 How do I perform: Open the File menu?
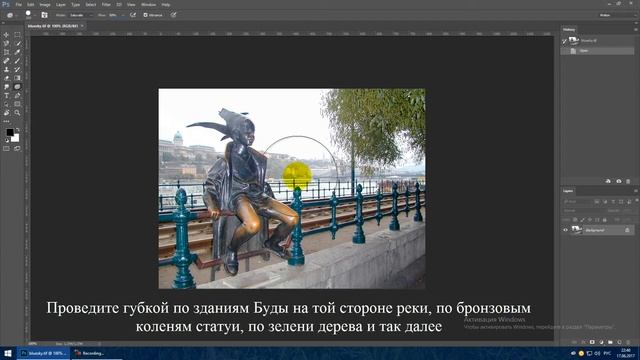[x=18, y=4]
